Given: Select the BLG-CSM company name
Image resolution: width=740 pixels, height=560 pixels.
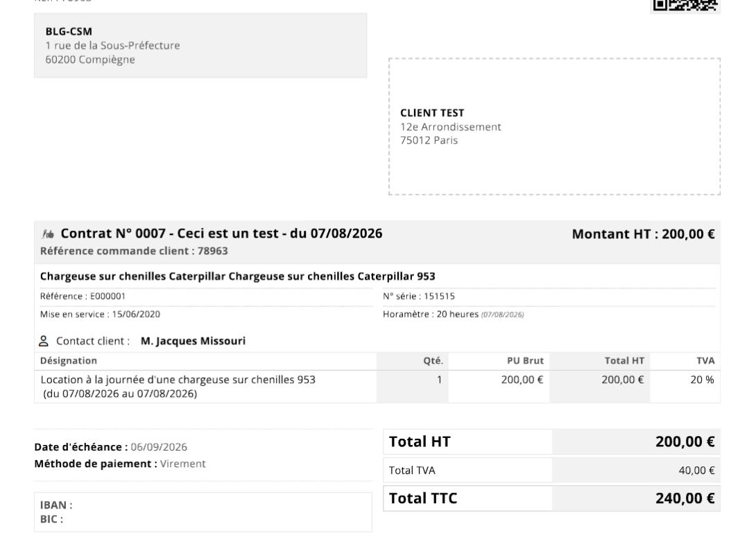Looking at the screenshot, I should tap(69, 32).
